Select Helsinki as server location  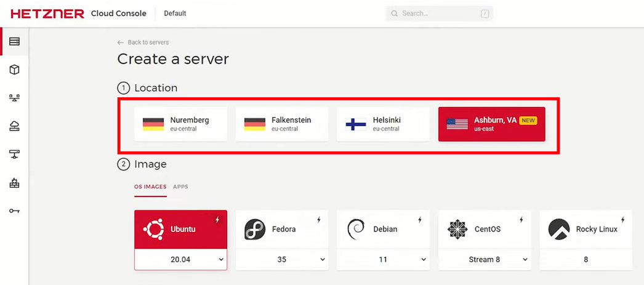point(383,124)
